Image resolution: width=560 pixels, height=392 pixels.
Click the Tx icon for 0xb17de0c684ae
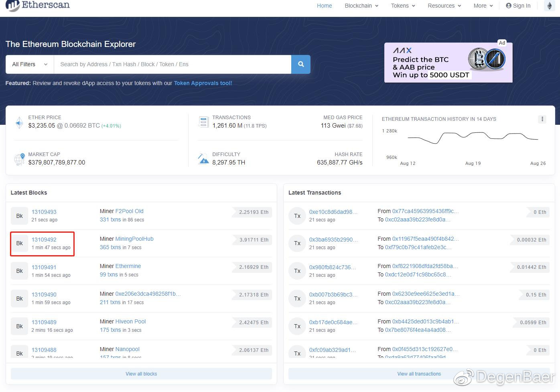click(297, 326)
